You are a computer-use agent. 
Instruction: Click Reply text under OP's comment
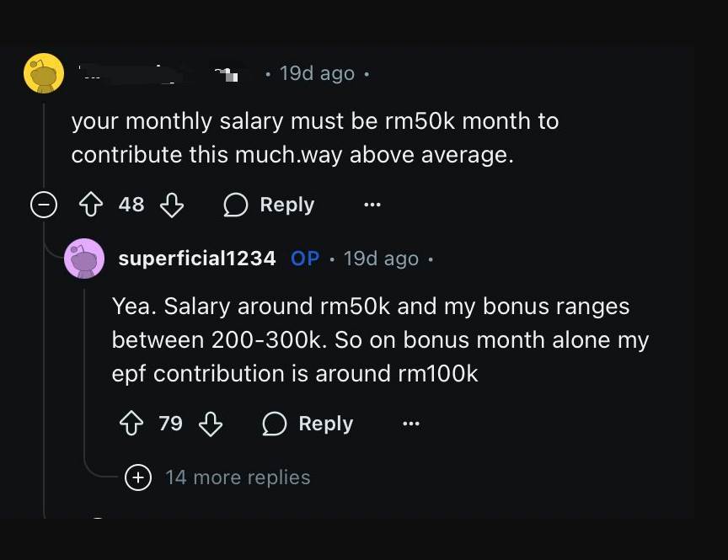(x=326, y=424)
